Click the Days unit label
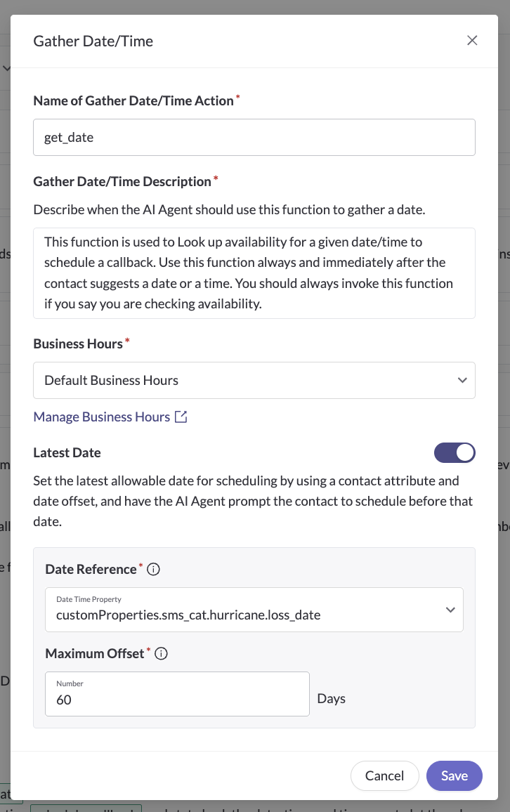Screen dimensions: 510x812 click(332, 699)
